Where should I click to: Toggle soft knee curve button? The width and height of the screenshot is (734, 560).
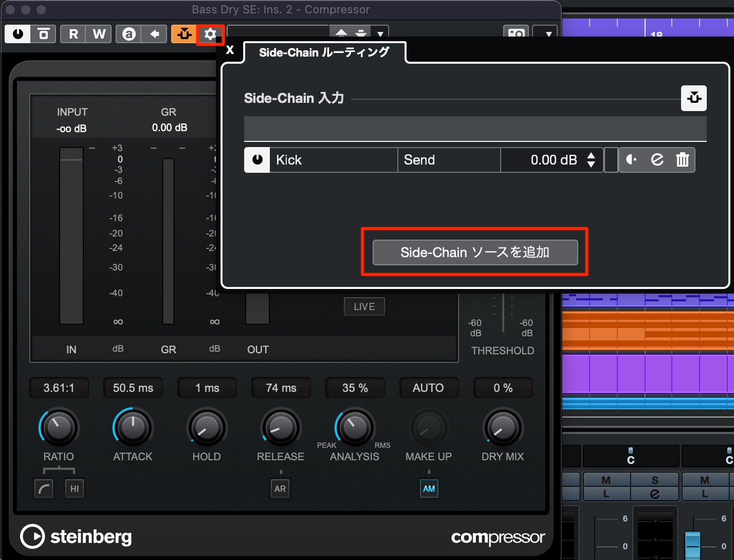pos(44,489)
